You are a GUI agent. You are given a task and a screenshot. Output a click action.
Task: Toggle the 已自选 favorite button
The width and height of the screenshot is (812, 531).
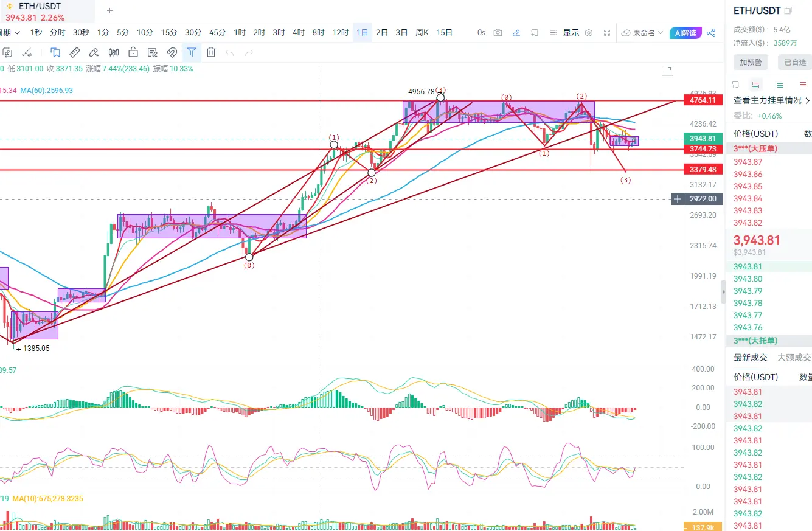click(795, 62)
